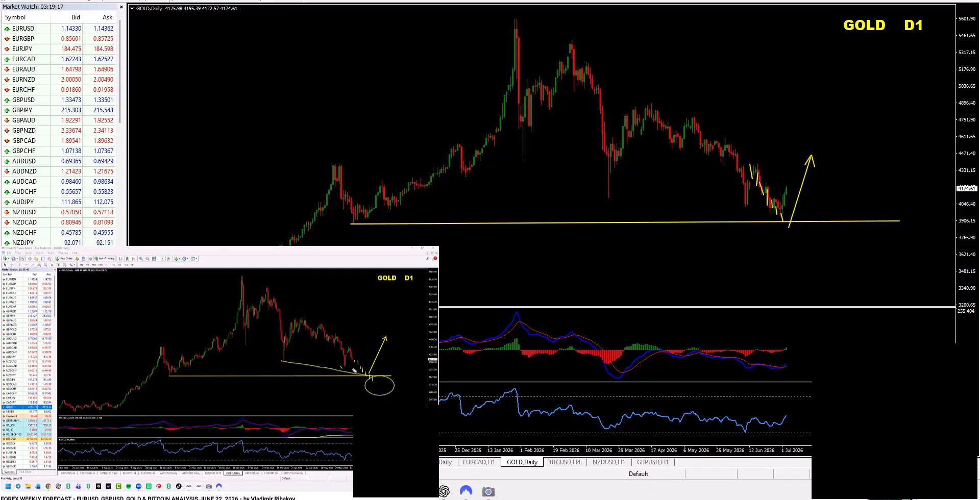The width and height of the screenshot is (980, 500).
Task: Click the Tile Windows grid icon
Action: point(154,259)
